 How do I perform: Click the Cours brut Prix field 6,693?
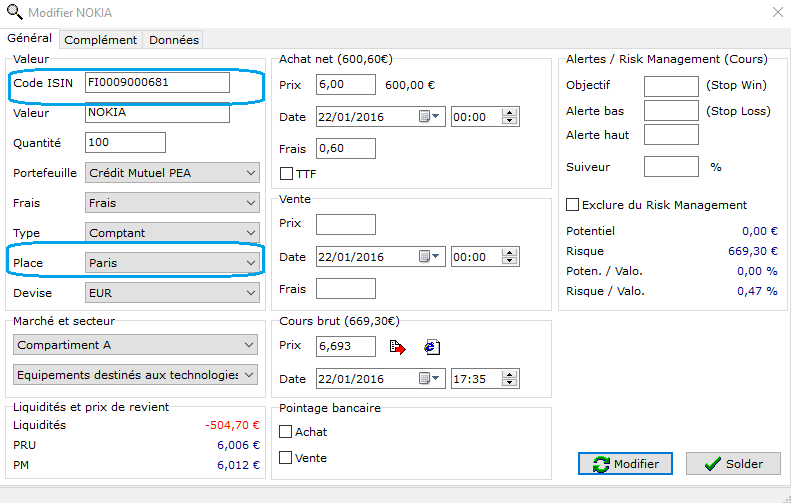pos(346,346)
